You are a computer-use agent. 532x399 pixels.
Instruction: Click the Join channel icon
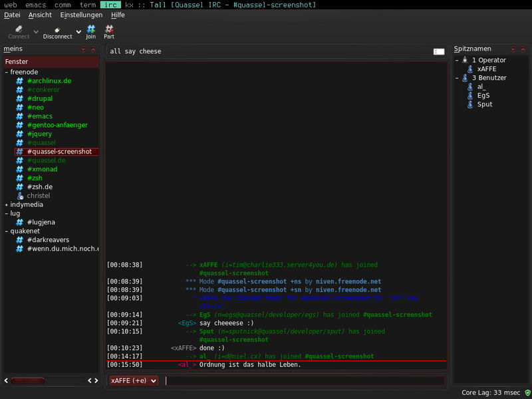click(91, 29)
